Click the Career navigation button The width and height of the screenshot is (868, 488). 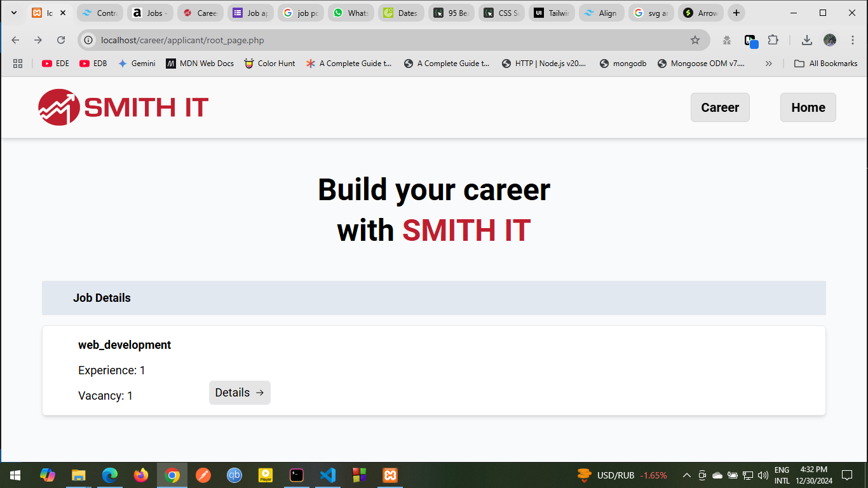point(720,107)
